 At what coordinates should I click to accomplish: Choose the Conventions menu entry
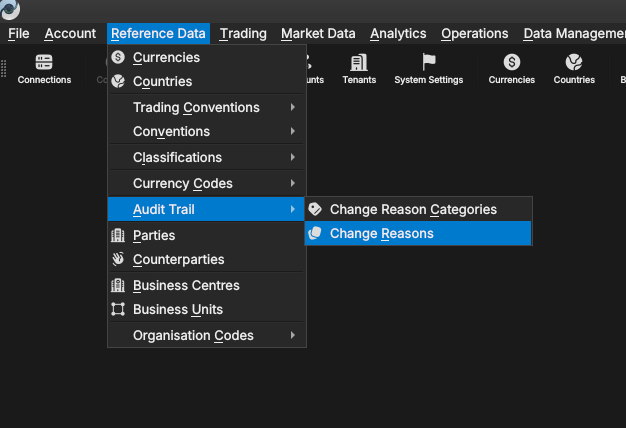206,131
